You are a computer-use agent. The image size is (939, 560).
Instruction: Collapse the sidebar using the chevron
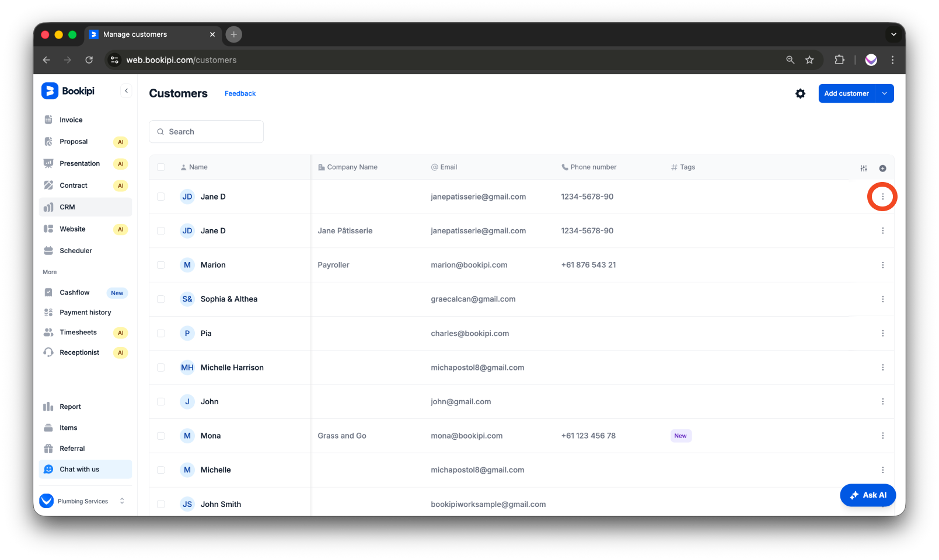click(126, 90)
